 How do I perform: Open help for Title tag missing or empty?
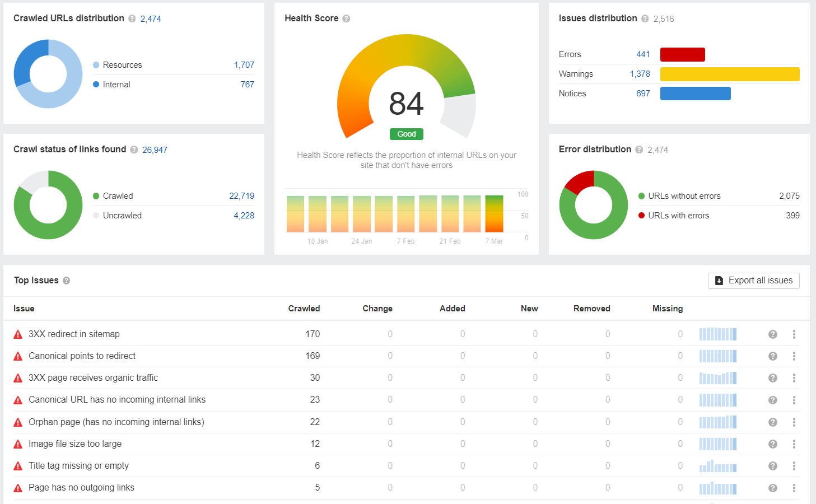[x=773, y=466]
